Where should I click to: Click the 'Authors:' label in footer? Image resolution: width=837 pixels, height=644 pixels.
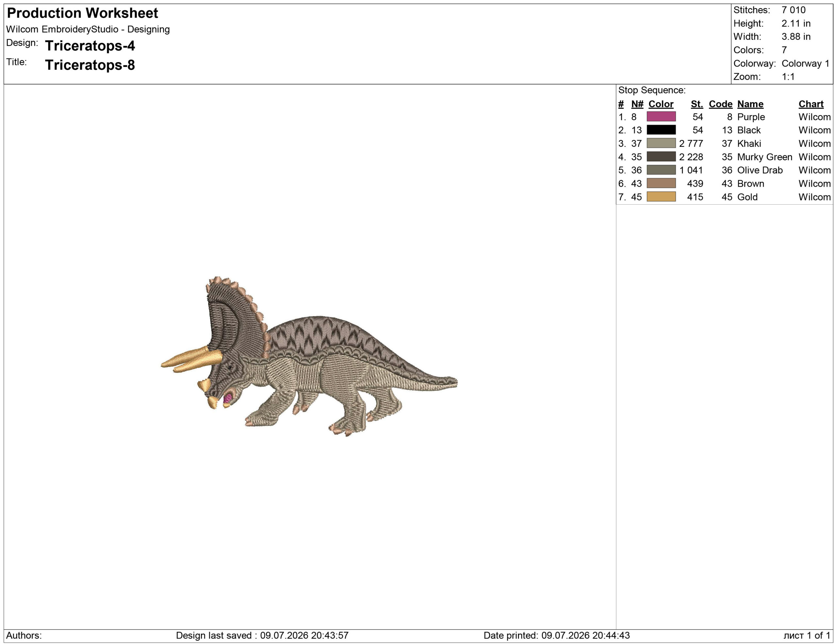click(24, 636)
